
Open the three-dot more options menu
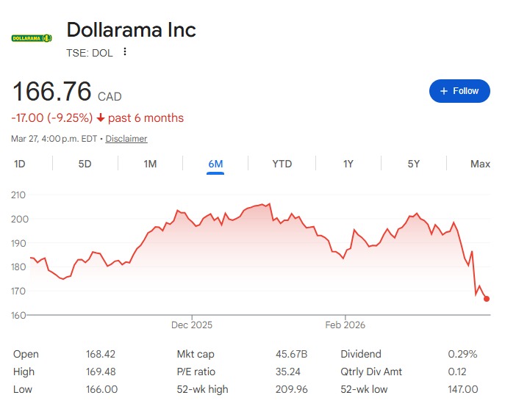(125, 51)
